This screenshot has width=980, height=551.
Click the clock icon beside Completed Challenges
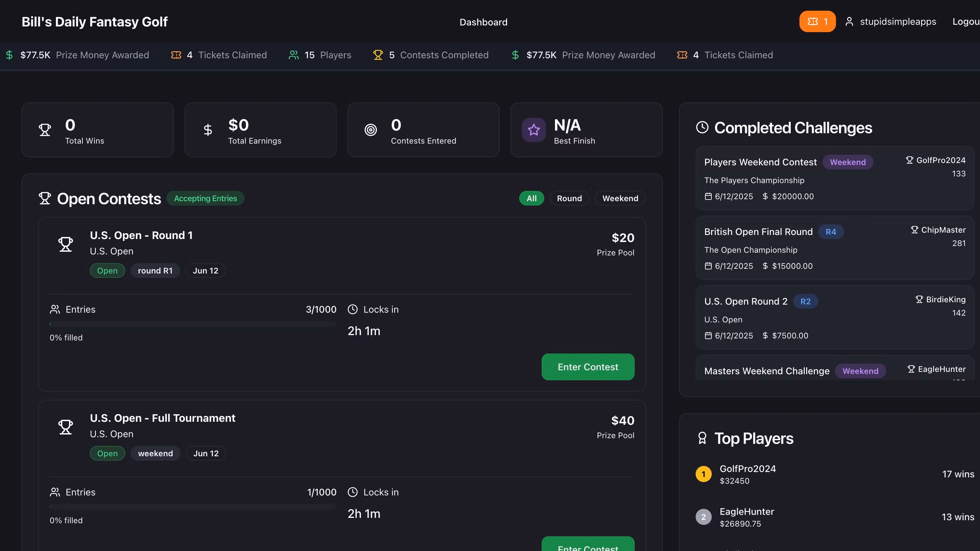pos(702,128)
